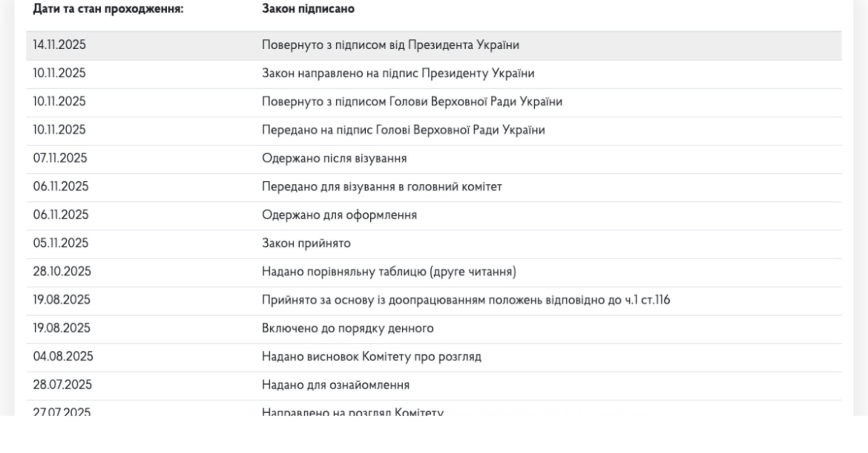Click the date 28.10.2025
Image resolution: width=868 pixels, height=453 pixels.
coord(62,272)
